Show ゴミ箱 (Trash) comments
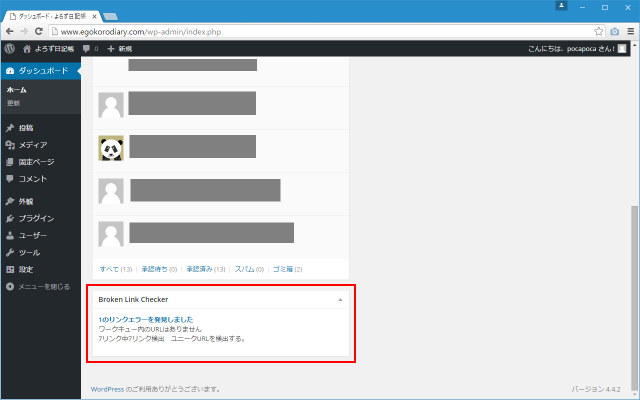This screenshot has height=400, width=640. coord(287,269)
